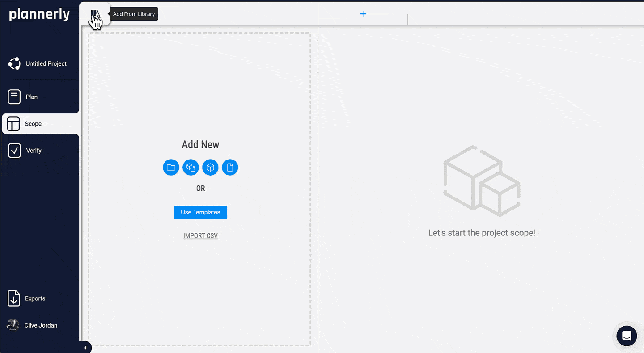
Task: Open the Exports page
Action: pos(35,298)
